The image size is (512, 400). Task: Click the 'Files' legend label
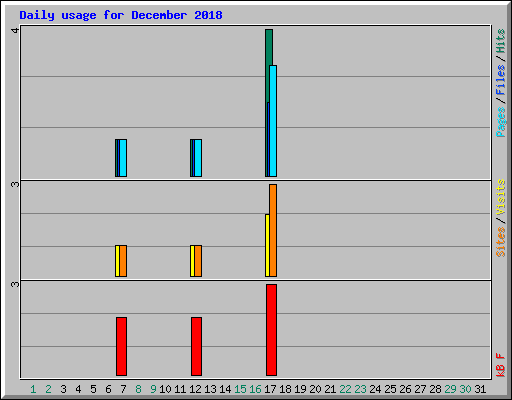(500, 80)
